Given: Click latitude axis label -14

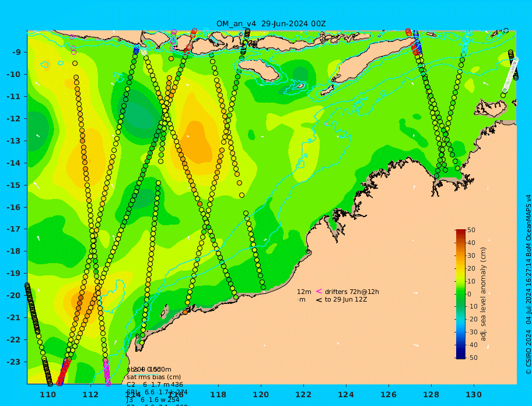Looking at the screenshot, I should tap(13, 163).
